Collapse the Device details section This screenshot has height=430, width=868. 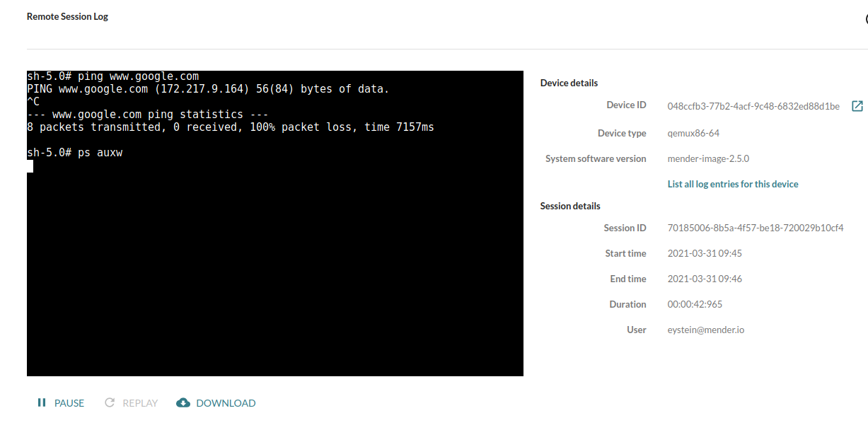569,83
